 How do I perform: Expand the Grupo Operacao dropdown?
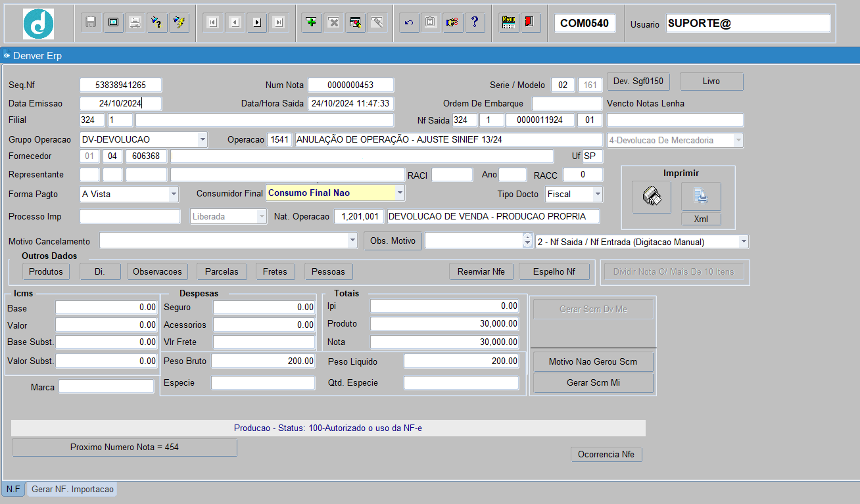click(x=203, y=140)
